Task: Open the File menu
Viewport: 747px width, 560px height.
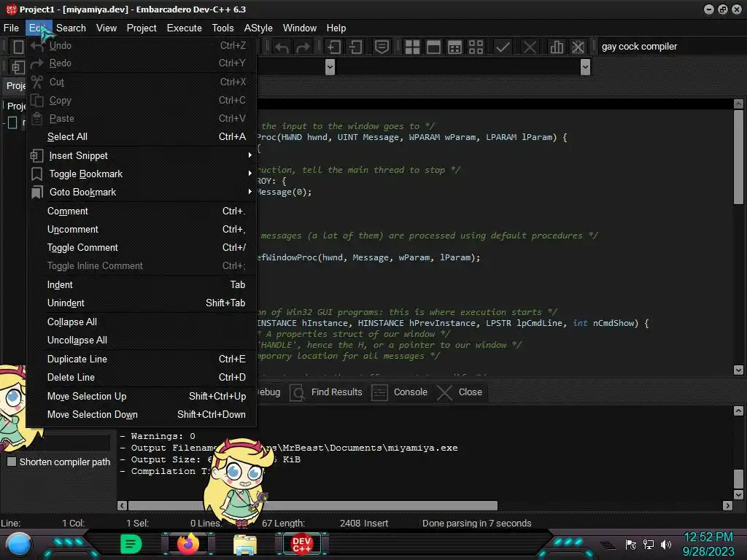Action: tap(12, 28)
